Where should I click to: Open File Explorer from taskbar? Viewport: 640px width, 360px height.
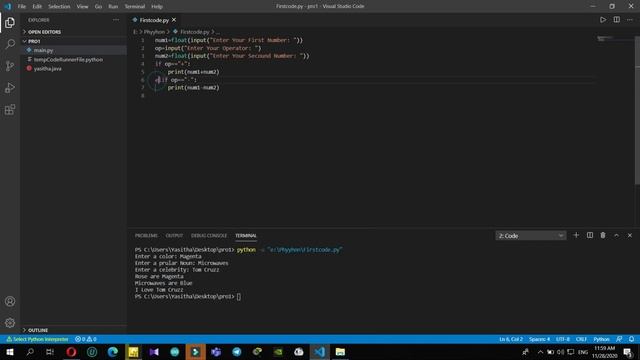(340, 352)
